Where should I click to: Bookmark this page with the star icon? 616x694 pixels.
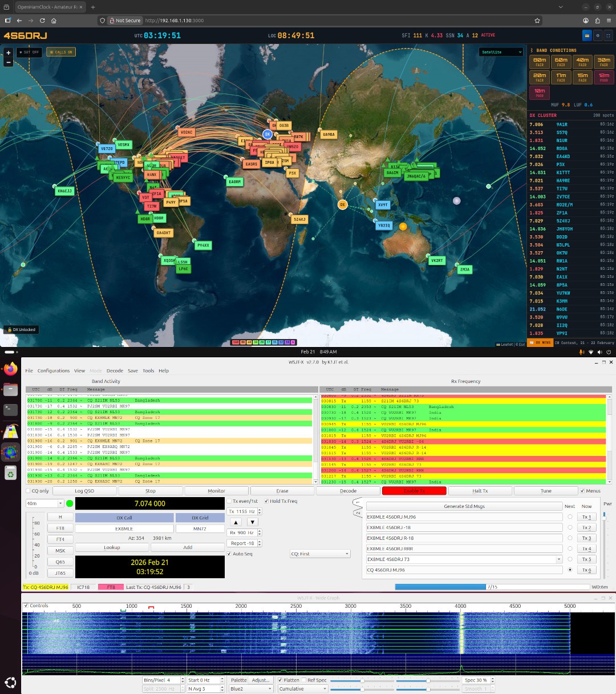click(537, 21)
